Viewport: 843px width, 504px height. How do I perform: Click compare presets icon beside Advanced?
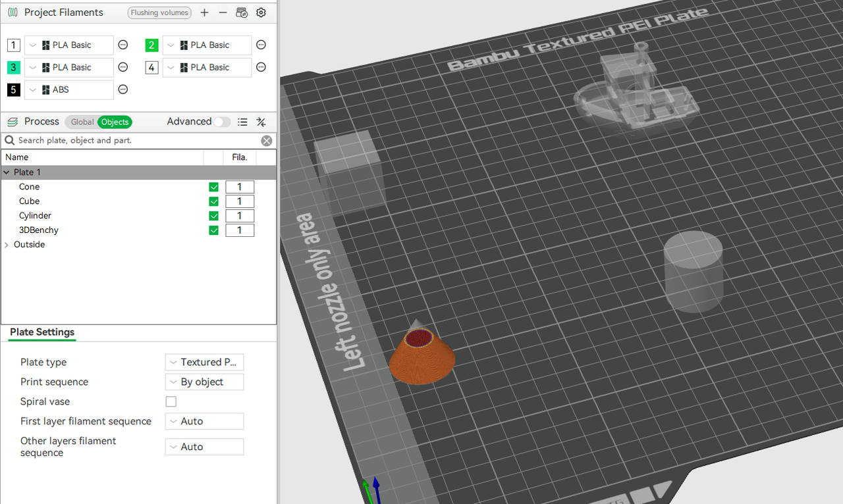click(261, 122)
